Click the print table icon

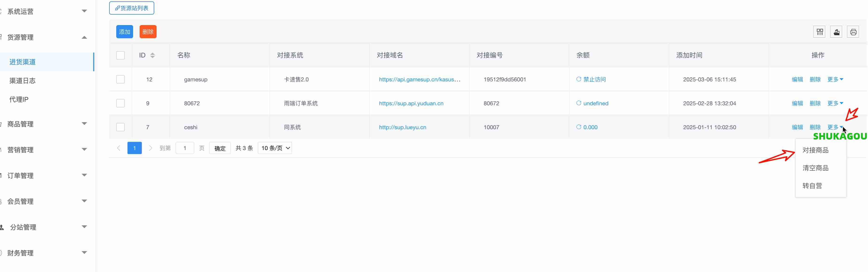click(x=853, y=32)
